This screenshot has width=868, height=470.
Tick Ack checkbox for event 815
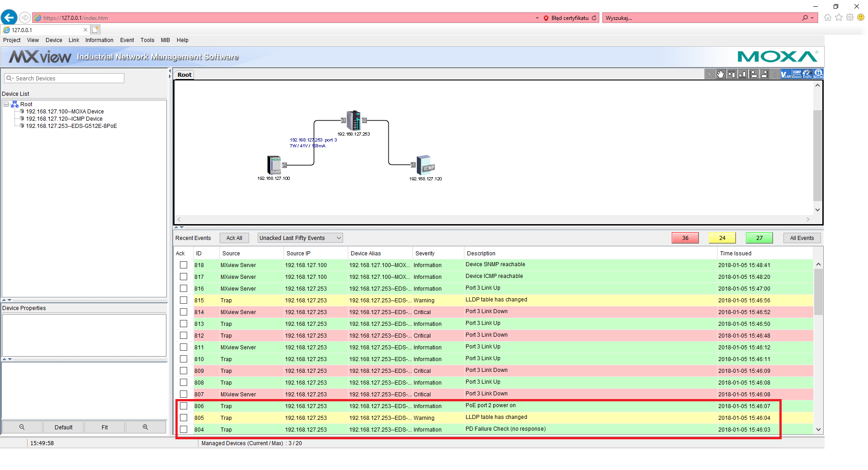tap(184, 300)
